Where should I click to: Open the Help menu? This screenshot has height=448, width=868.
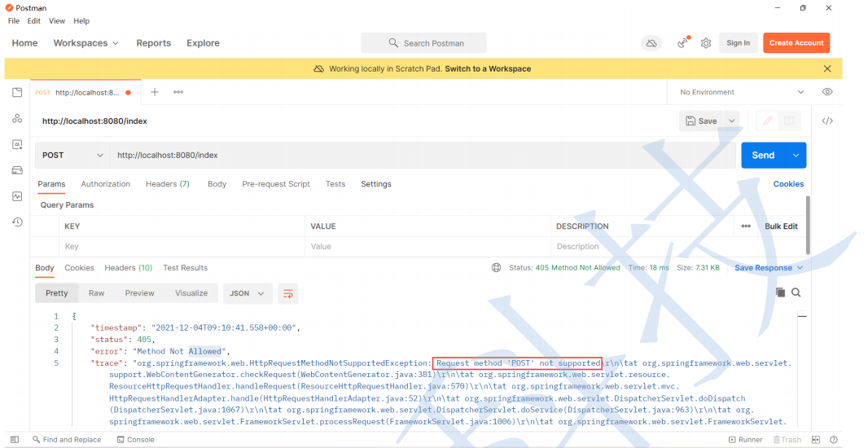(x=81, y=21)
